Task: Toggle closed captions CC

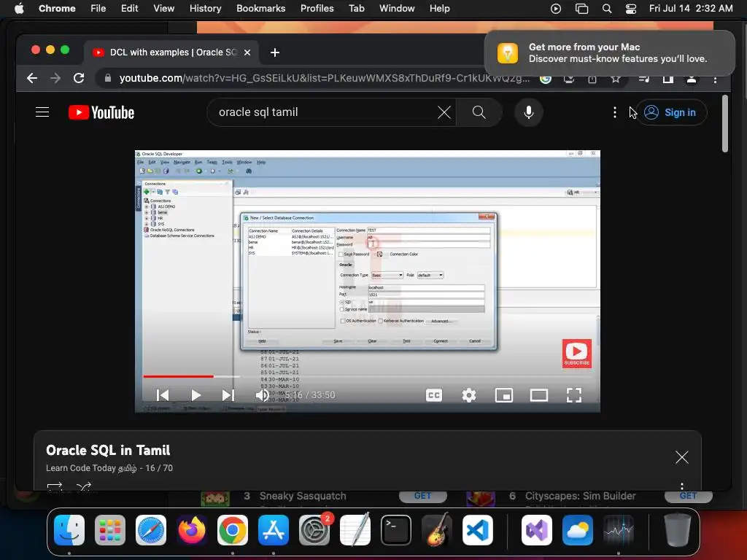Action: click(x=434, y=395)
